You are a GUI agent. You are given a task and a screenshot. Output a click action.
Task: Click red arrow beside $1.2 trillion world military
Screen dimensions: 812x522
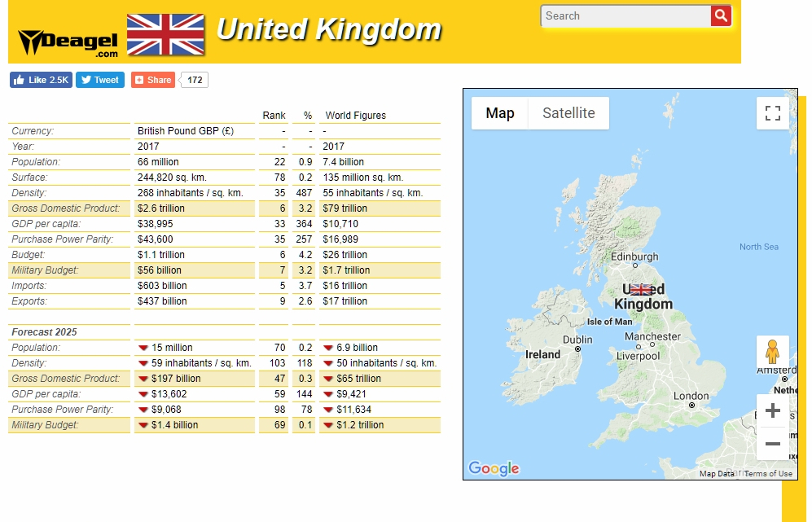coord(327,426)
